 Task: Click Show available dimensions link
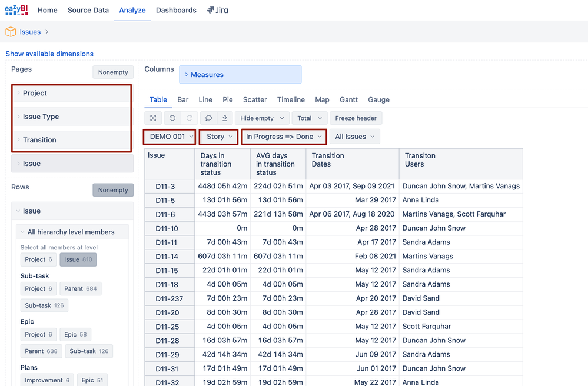tap(49, 54)
